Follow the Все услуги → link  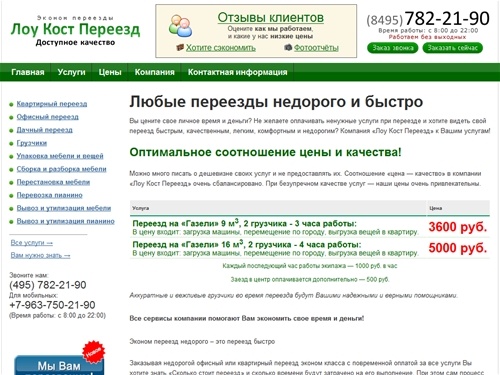click(x=32, y=243)
